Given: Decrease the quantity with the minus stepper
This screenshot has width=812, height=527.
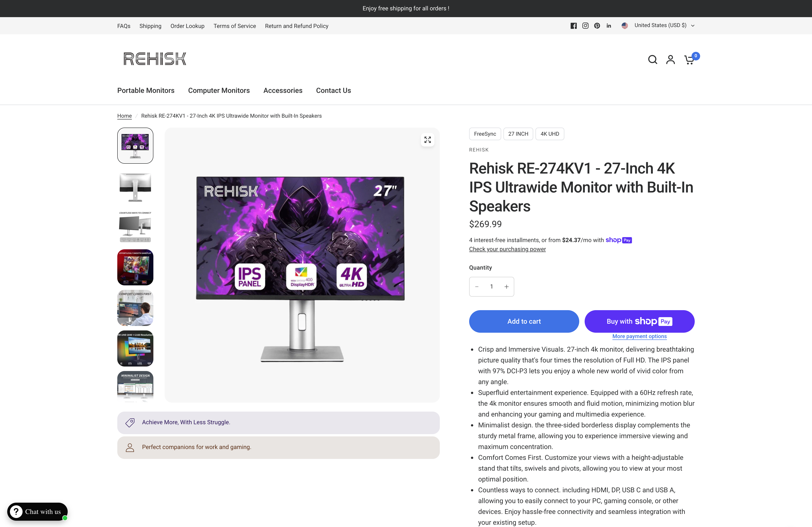Looking at the screenshot, I should 477,287.
